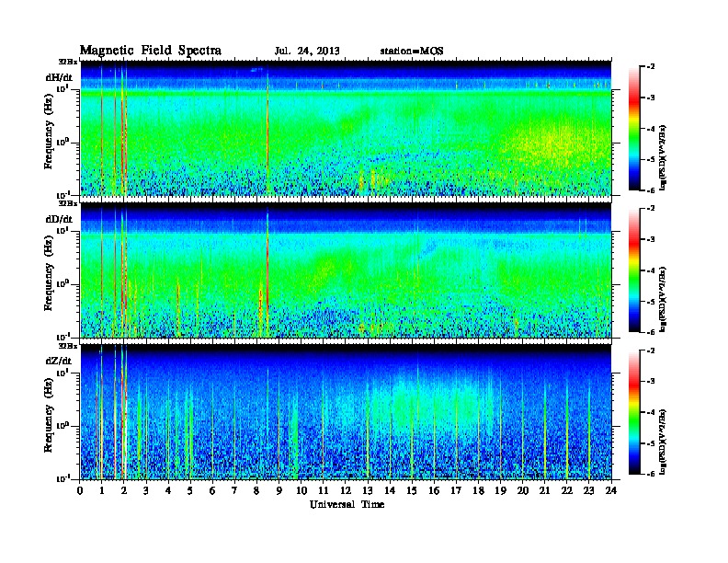
Task: Click hour tick label 18 on time axis
Action: pos(478,491)
